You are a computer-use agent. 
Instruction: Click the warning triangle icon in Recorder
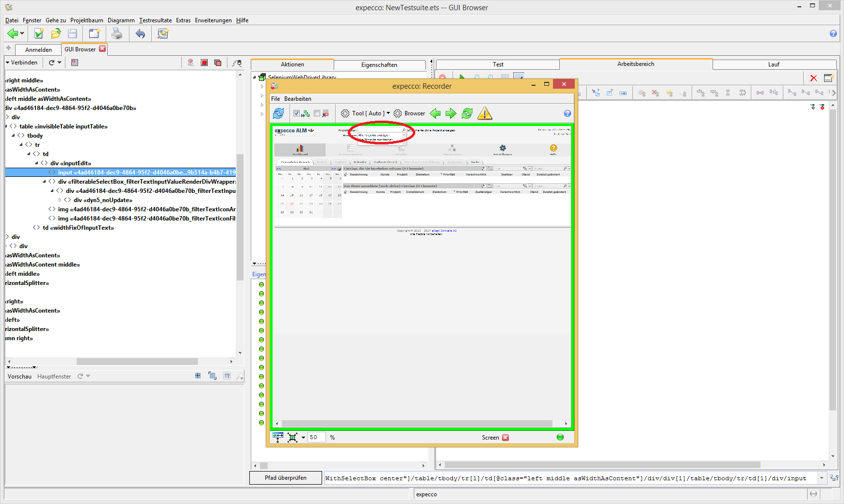click(x=485, y=113)
